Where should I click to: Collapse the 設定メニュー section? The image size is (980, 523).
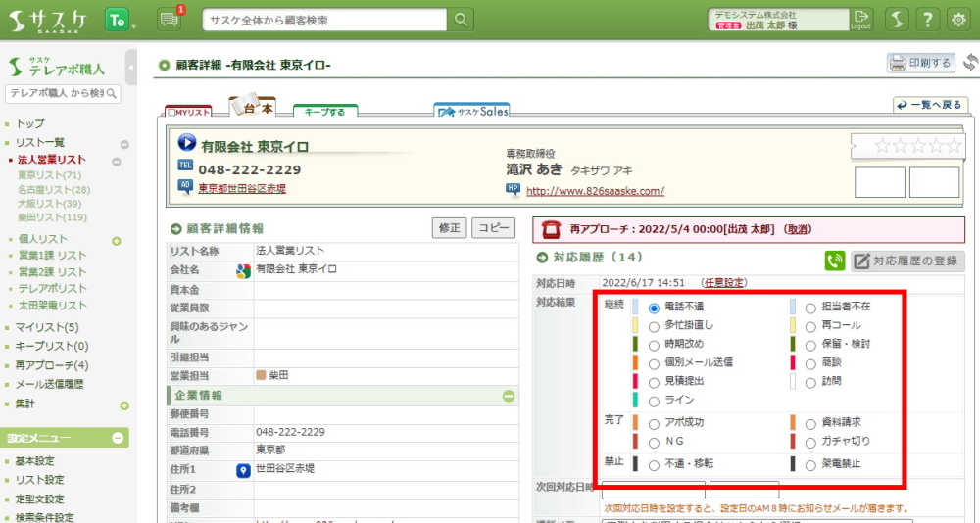(117, 438)
